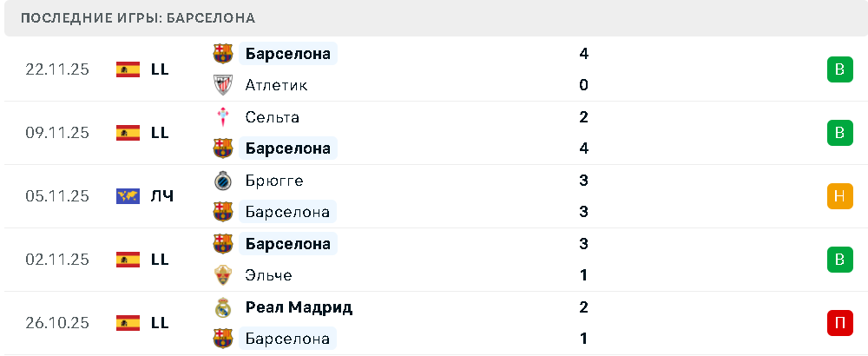Click Spanish flag next to 09.11.25 match

click(128, 133)
